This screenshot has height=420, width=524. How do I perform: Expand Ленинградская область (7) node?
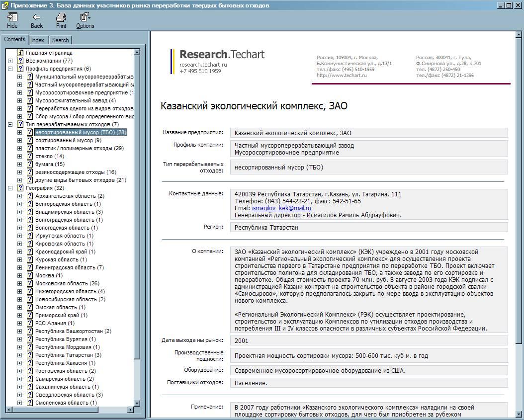20,267
